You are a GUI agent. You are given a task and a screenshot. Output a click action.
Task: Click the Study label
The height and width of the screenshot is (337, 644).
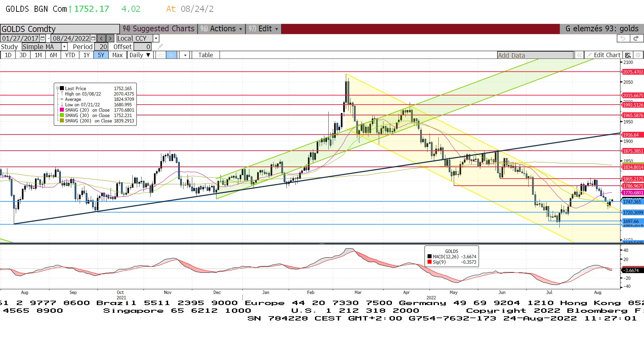(x=9, y=47)
